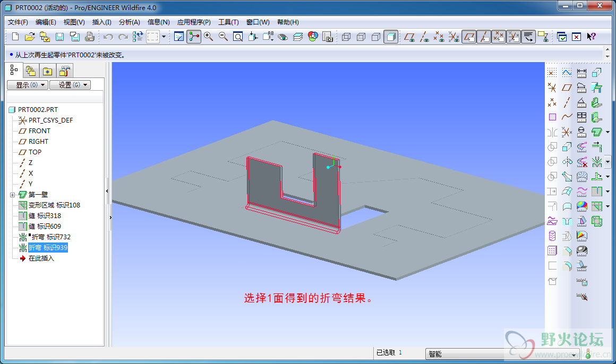Click the Flat wall sheet metal icon
Screen dimensions: 616x364
597,132
